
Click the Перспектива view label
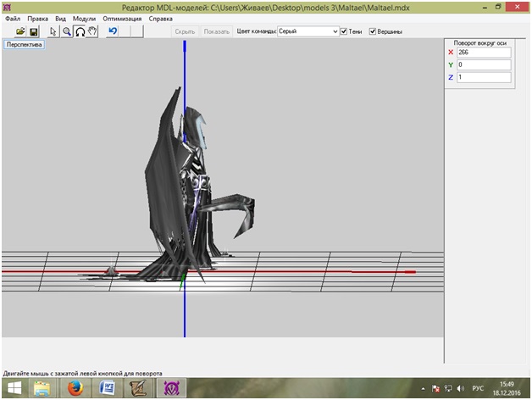coord(24,44)
